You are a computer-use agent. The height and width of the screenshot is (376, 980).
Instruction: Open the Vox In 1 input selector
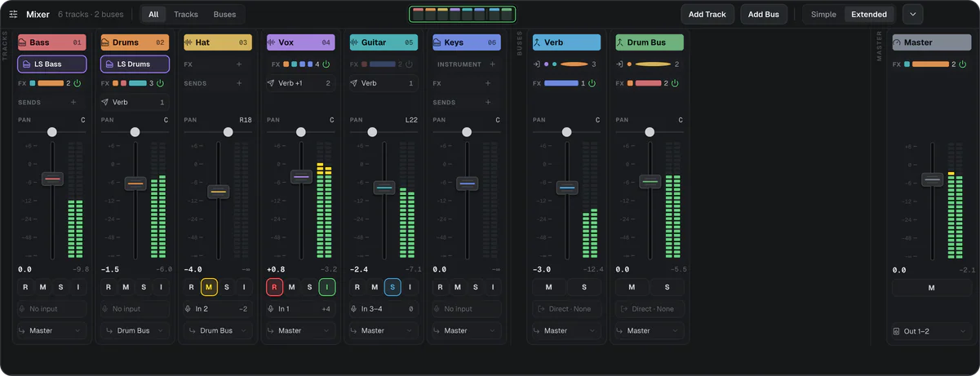coord(301,309)
